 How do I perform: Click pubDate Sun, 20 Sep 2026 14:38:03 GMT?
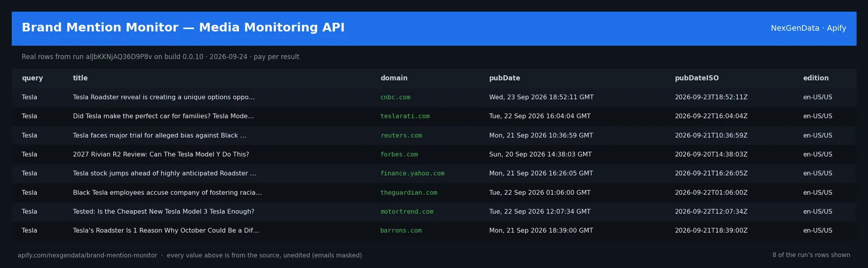click(x=540, y=154)
